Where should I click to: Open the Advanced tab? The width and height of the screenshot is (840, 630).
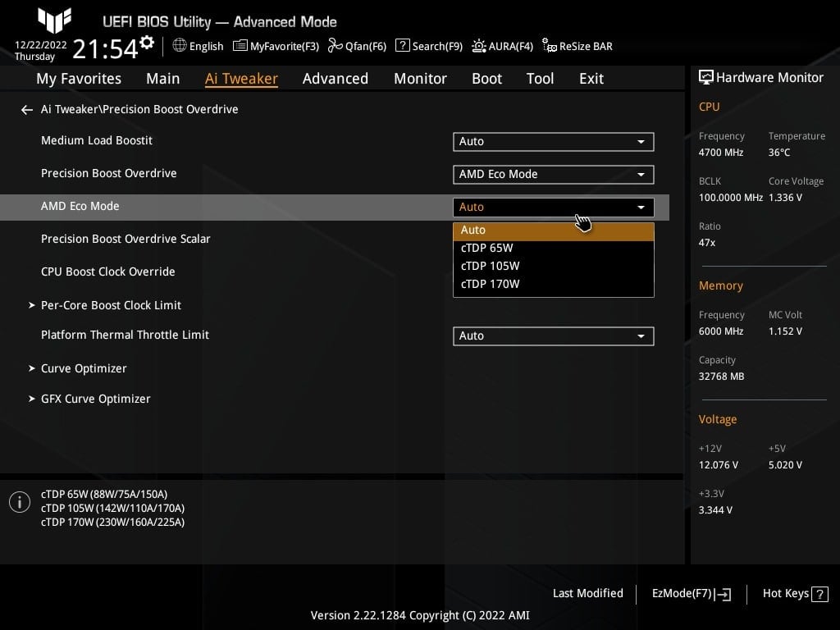click(x=336, y=79)
